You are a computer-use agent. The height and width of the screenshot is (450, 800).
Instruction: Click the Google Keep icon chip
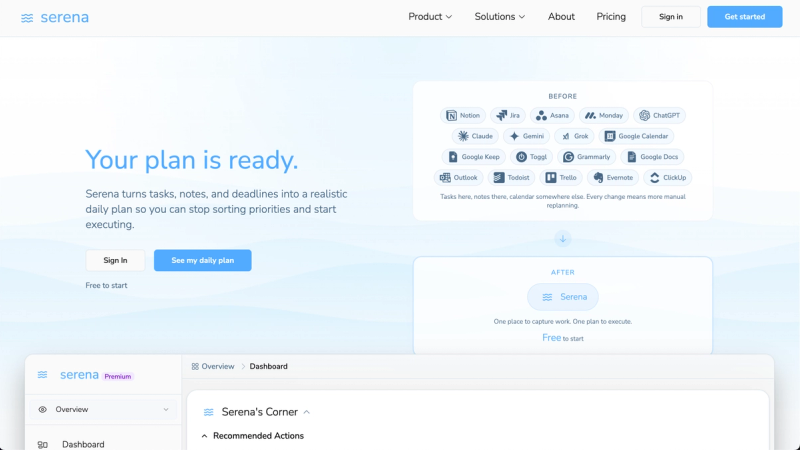tap(473, 157)
